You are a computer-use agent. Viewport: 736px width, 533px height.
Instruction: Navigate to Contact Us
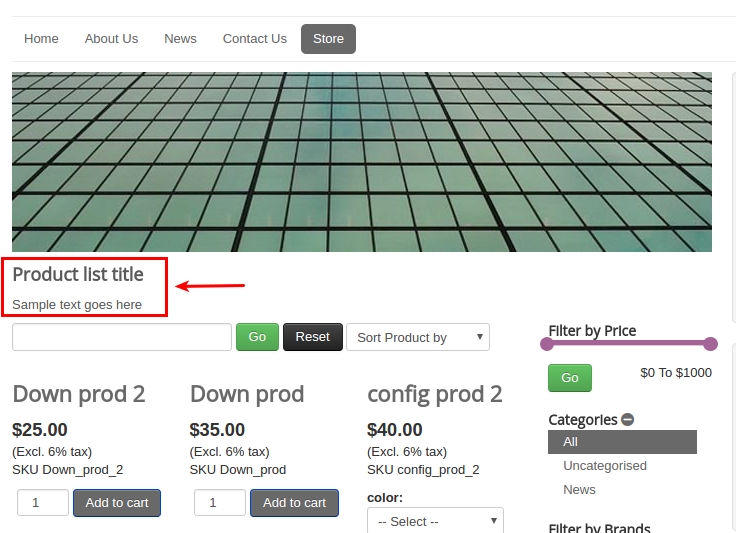click(x=254, y=39)
